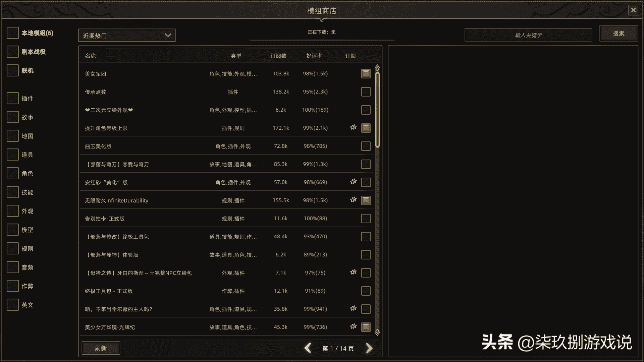Screen dimensions: 644x362
Task: Subscribe to 希尔薇的主人 mod
Action: [366, 309]
